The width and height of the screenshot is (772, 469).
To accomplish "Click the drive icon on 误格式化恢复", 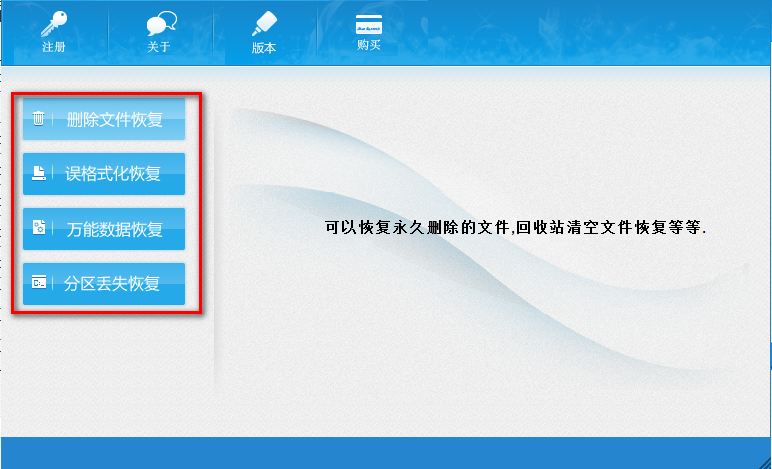I will click(x=39, y=173).
